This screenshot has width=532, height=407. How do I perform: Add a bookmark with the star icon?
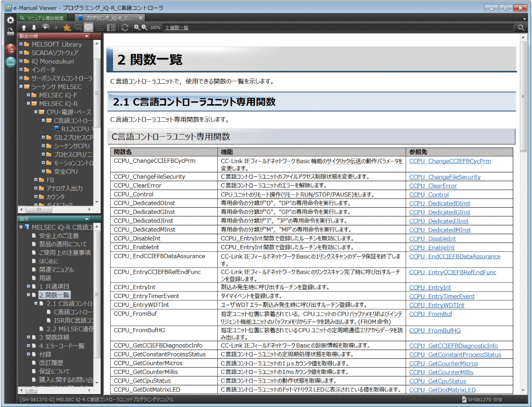(66, 28)
